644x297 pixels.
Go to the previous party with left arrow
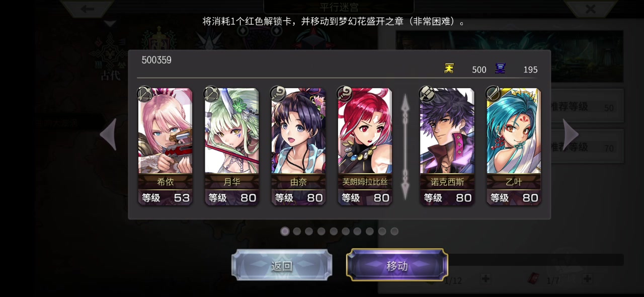[108, 134]
